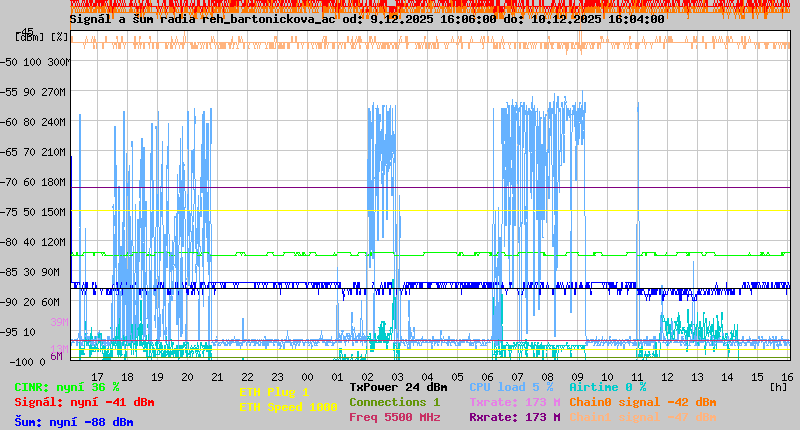Click the 'ETH Plug 1' legend label

tap(274, 393)
